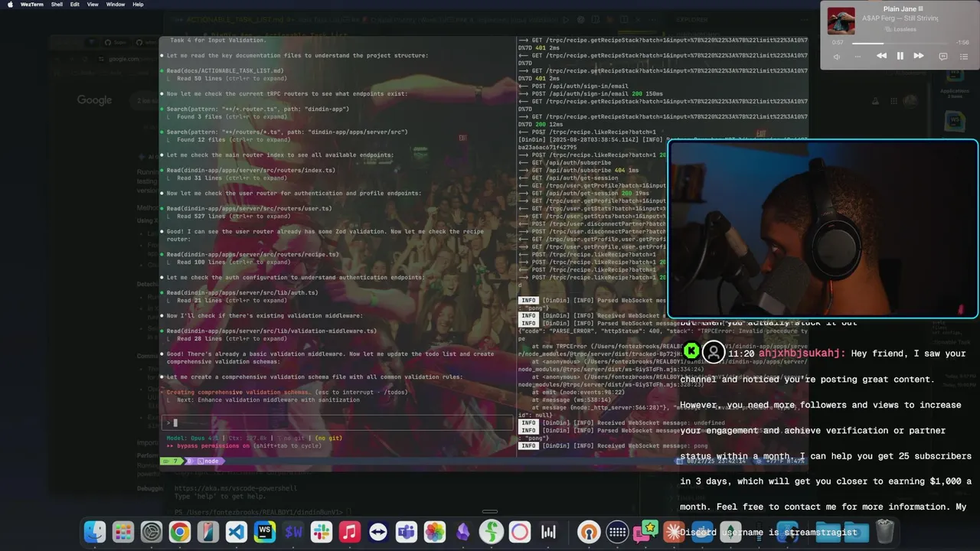Open Finder from the dock
The height and width of the screenshot is (551, 980).
(95, 531)
